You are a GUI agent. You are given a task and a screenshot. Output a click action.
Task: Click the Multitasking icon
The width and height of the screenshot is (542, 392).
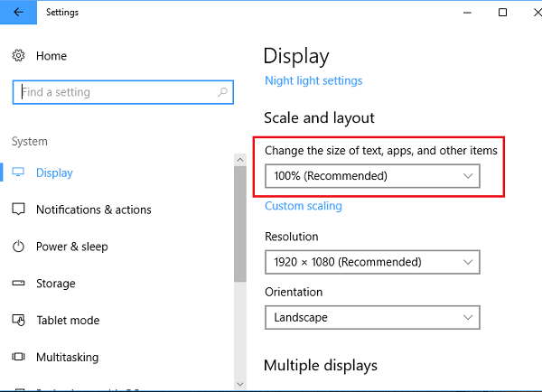pos(18,358)
